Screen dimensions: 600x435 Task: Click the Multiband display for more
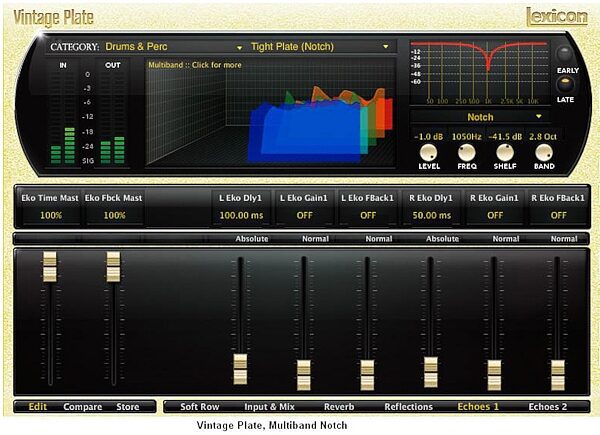tap(270, 112)
